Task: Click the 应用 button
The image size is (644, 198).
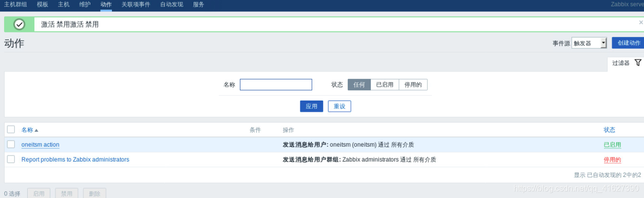Action: (x=311, y=106)
